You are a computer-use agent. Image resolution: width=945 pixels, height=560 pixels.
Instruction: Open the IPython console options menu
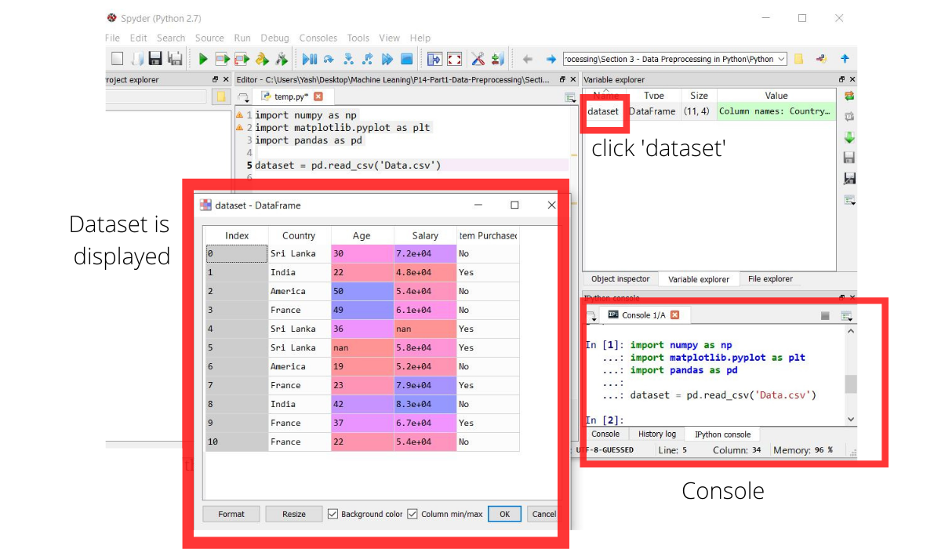coord(847,315)
